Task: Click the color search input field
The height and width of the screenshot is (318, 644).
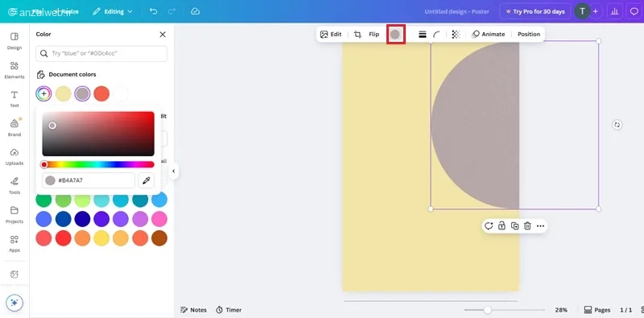Action: (101, 53)
